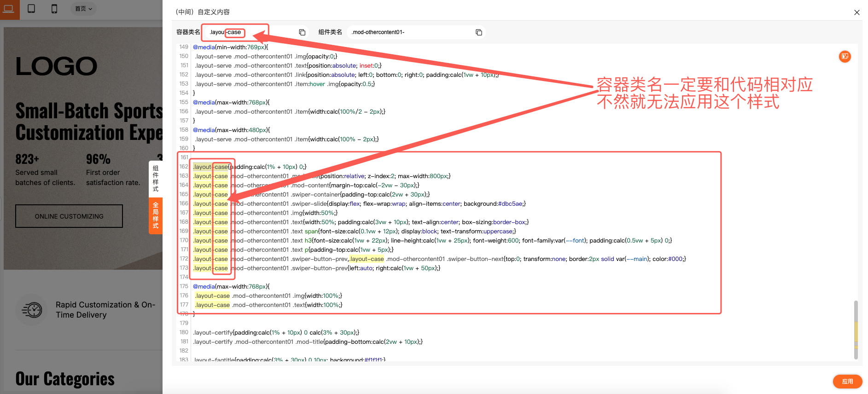Click the Rapid Customization delivery icon
The image size is (868, 394).
click(32, 310)
